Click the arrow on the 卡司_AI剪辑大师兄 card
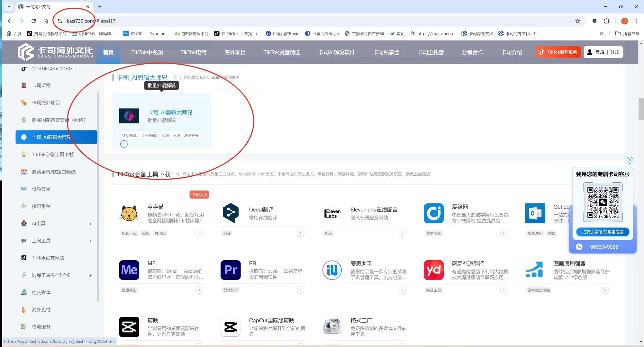Image resolution: width=644 pixels, height=347 pixels. click(124, 144)
